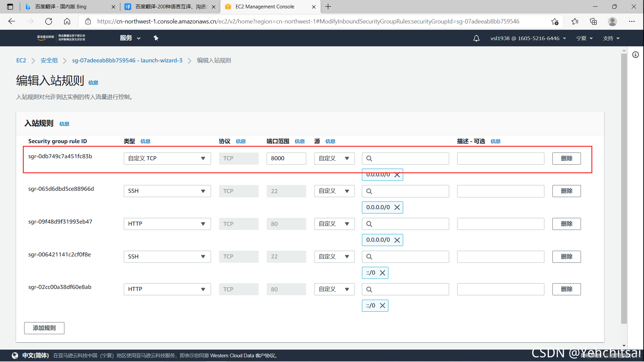Open the browser favorites star icon
Image resolution: width=644 pixels, height=362 pixels.
(575, 21)
